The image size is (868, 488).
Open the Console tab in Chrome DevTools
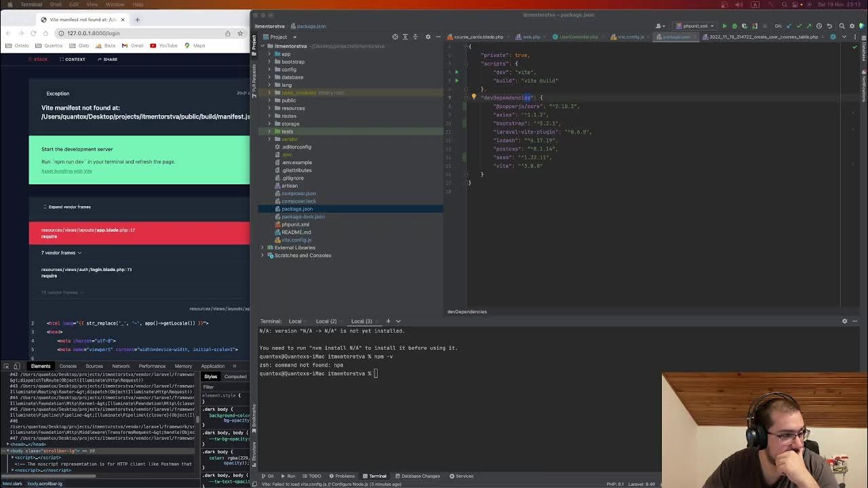(x=68, y=366)
